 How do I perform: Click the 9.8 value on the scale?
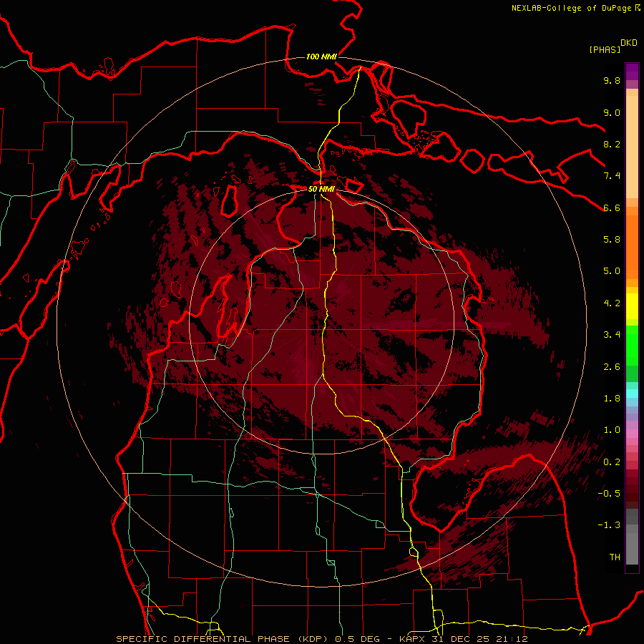612,80
